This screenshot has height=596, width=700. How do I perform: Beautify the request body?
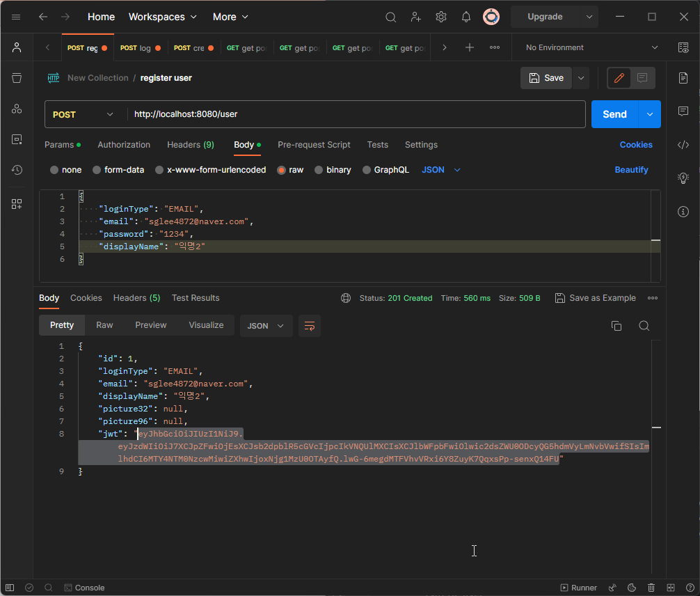pyautogui.click(x=631, y=170)
